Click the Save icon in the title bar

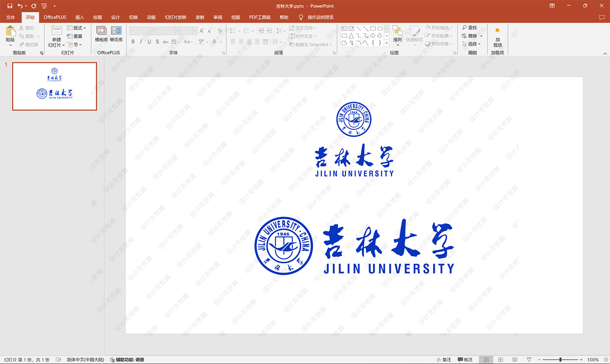click(x=10, y=6)
